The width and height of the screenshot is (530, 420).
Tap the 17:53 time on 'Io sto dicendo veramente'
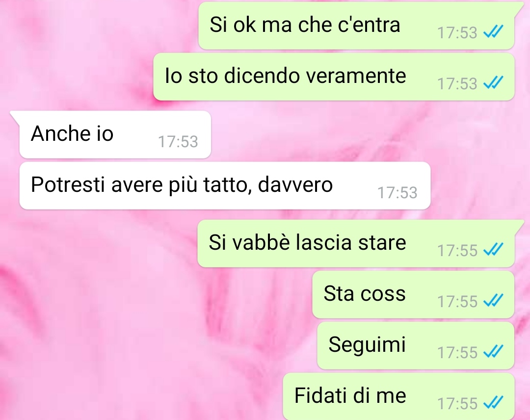click(457, 84)
